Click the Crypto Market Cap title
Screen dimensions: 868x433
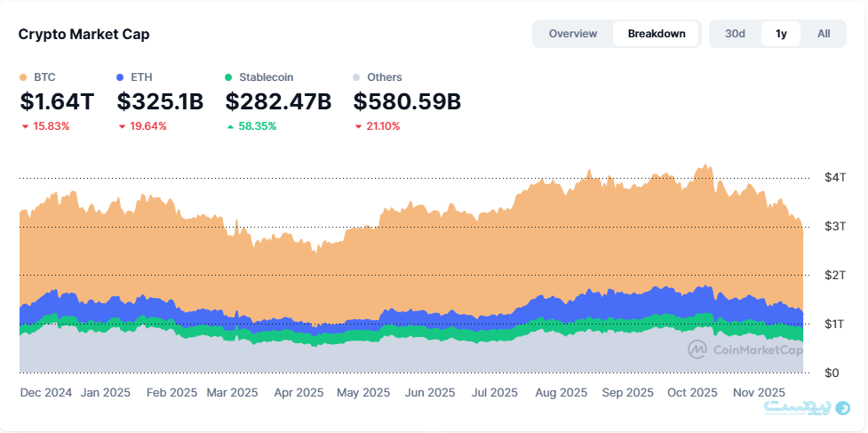[x=84, y=34]
